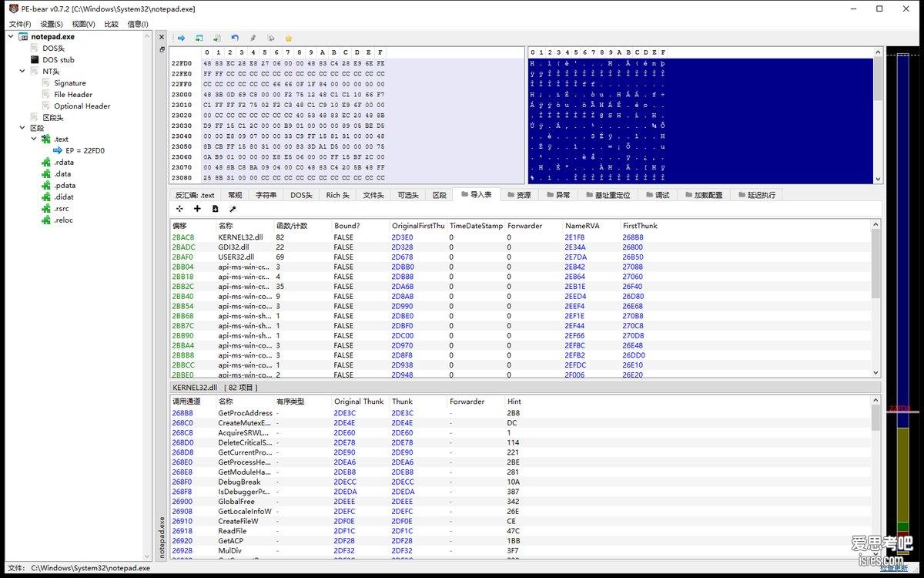Click the four-dot move icon in imports toolbar
The image size is (924, 578).
pyautogui.click(x=179, y=209)
